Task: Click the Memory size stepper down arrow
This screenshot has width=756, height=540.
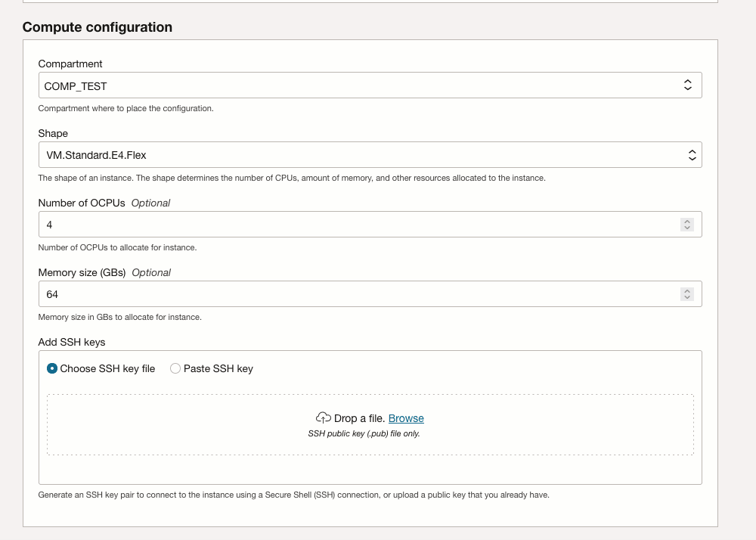Action: (686, 296)
